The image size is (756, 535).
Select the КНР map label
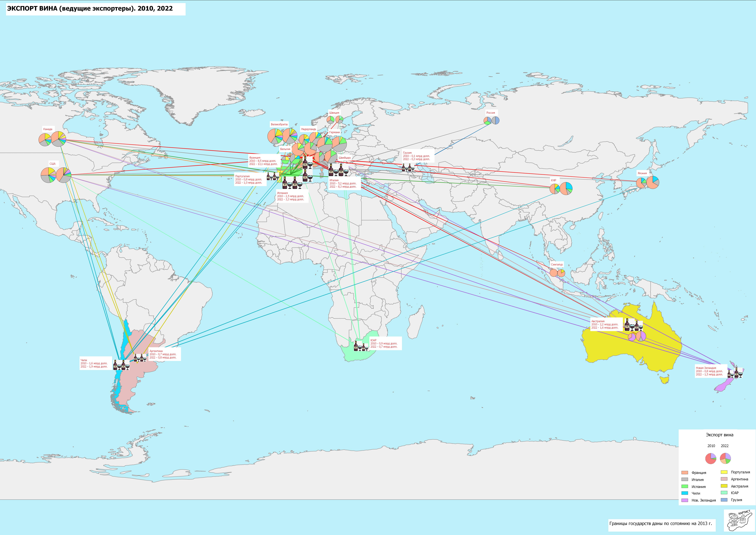coord(554,180)
